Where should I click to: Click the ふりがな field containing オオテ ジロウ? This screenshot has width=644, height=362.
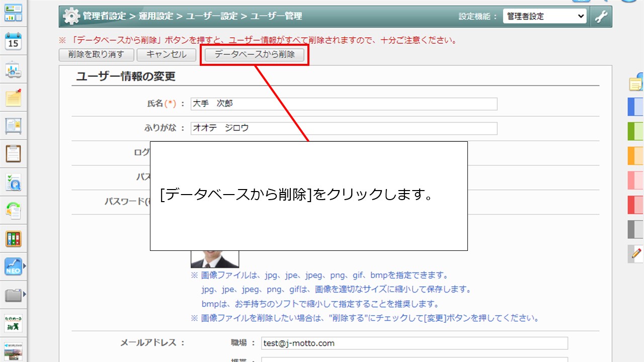click(x=344, y=128)
